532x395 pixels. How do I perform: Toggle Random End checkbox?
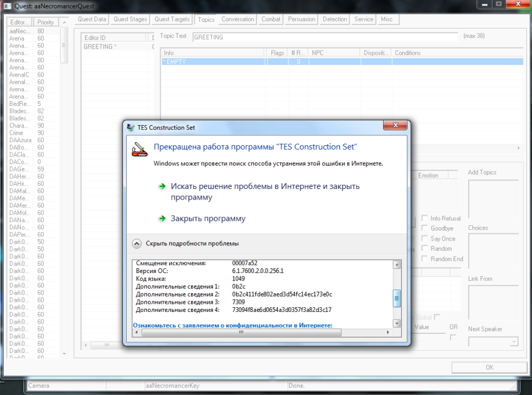[425, 259]
